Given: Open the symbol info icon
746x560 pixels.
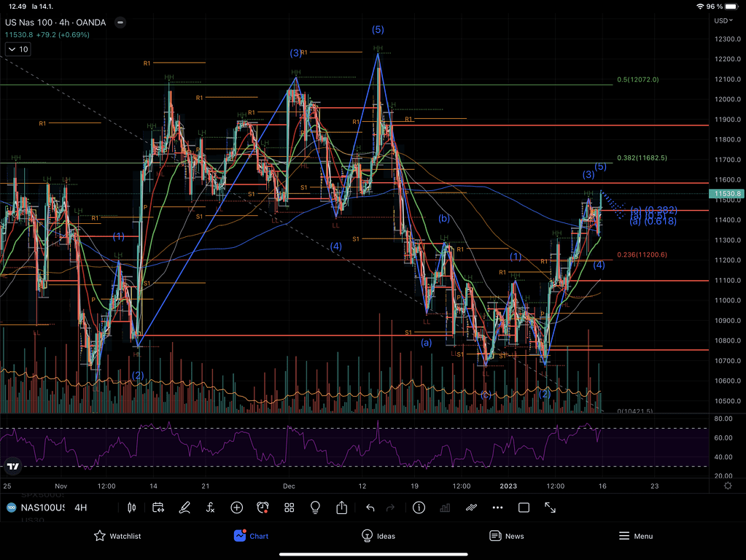Looking at the screenshot, I should click(419, 507).
